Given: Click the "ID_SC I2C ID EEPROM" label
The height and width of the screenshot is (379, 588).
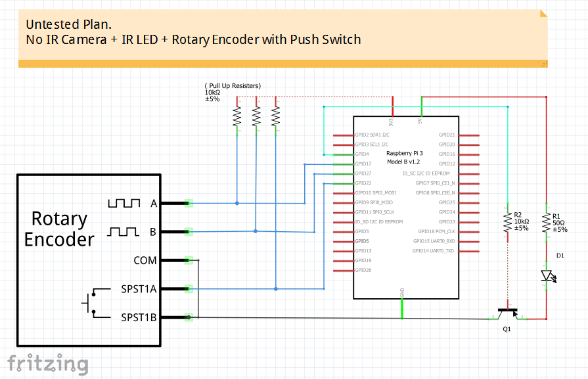Looking at the screenshot, I should (x=426, y=173).
